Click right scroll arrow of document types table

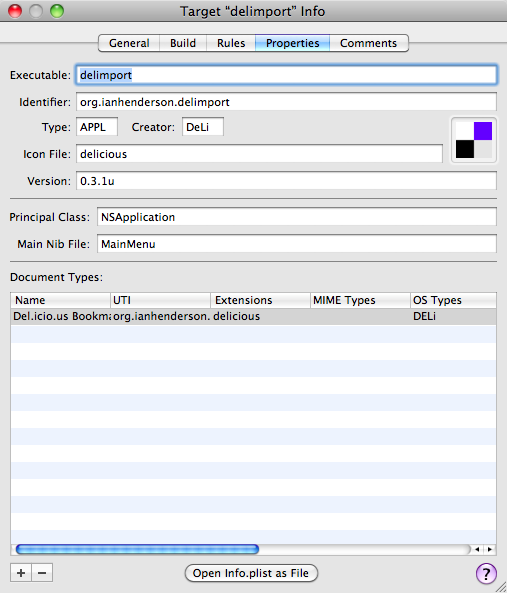click(x=490, y=549)
